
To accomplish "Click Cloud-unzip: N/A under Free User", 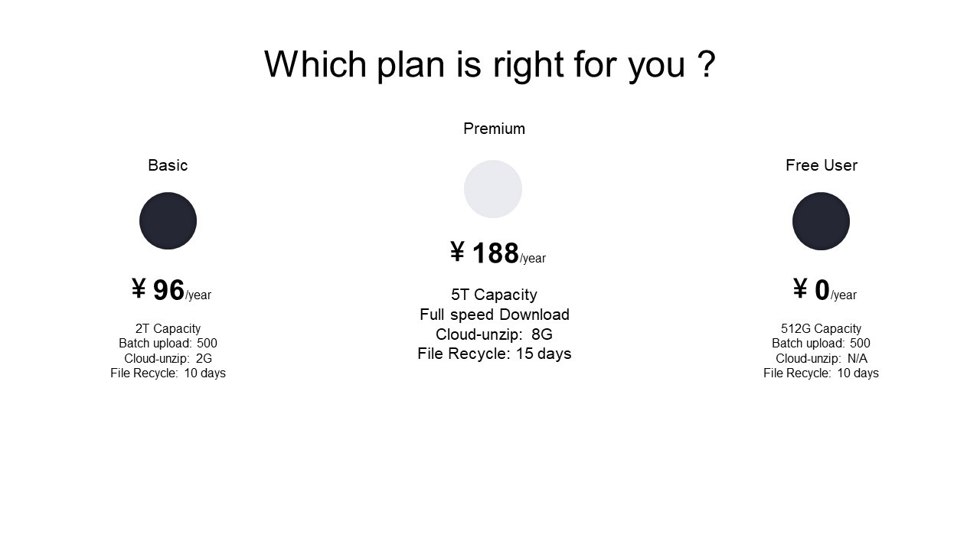I will [x=821, y=358].
